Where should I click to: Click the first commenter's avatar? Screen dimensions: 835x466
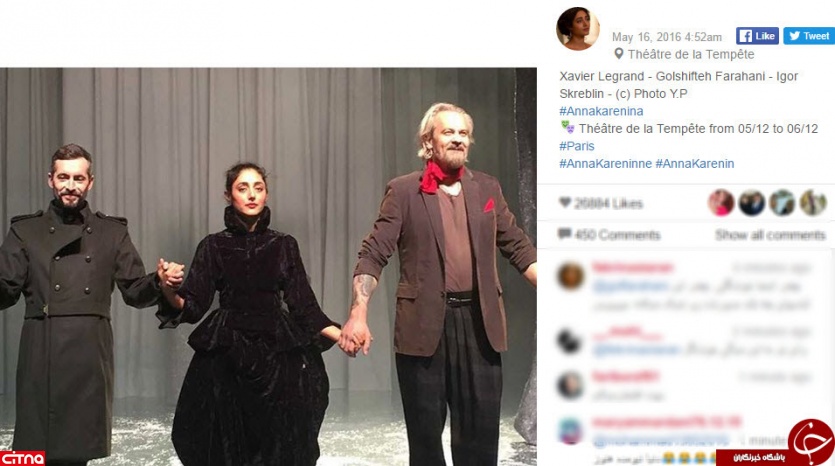(x=570, y=276)
